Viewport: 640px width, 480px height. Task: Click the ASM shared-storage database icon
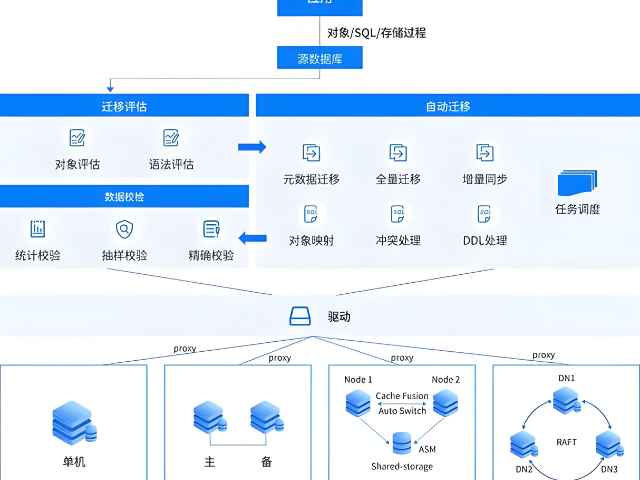402,442
